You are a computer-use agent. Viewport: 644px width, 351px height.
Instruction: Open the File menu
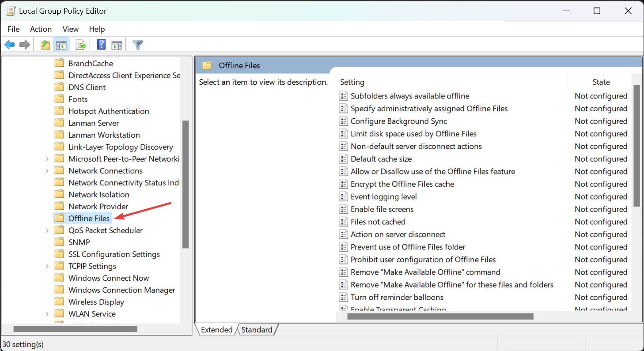(14, 29)
